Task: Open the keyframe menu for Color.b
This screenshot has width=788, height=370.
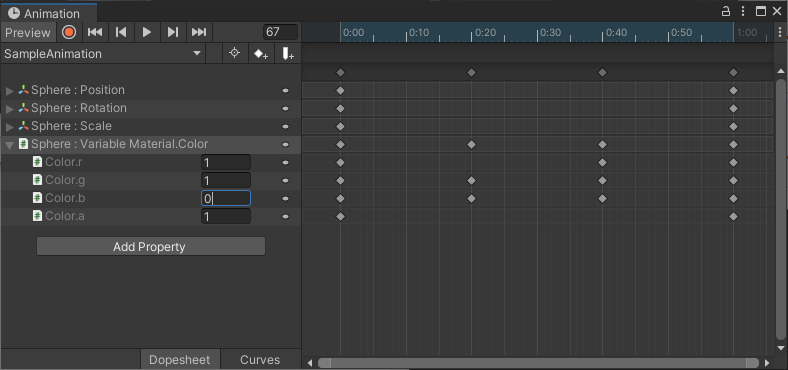Action: pyautogui.click(x=285, y=199)
